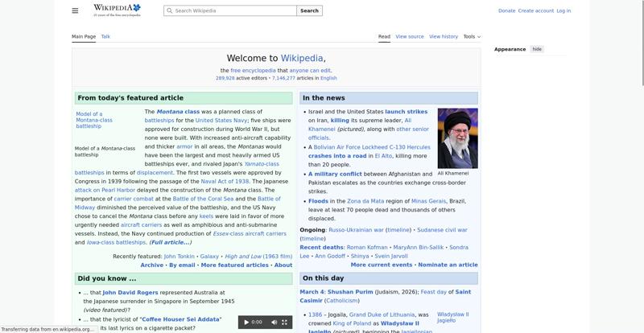Seek in the audio player time display
Viewport: 644px width, 333px height.
[258, 322]
